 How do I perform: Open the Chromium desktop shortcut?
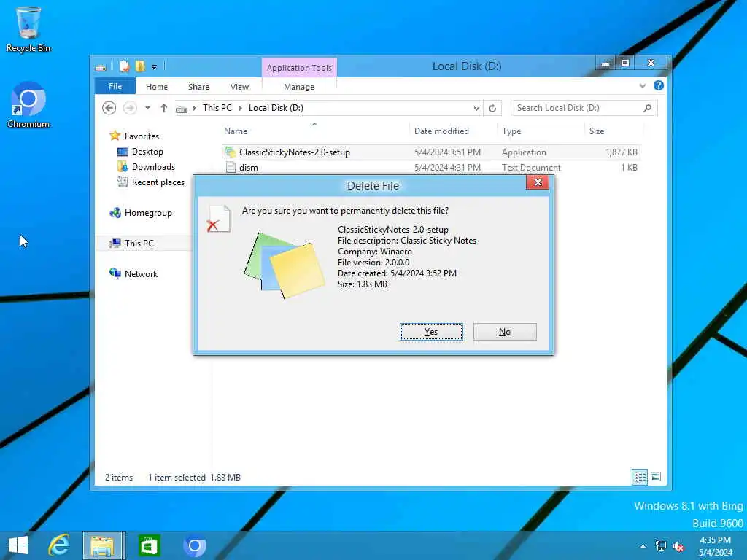click(x=28, y=105)
